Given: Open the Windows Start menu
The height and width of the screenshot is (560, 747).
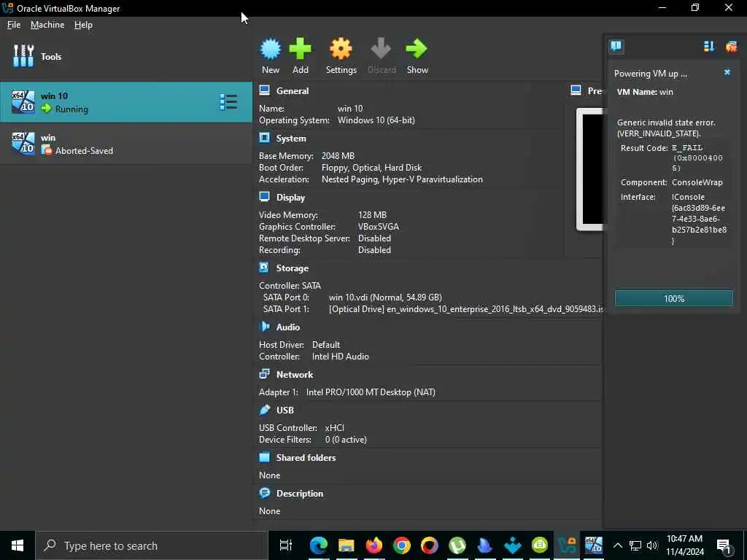Looking at the screenshot, I should (x=18, y=545).
